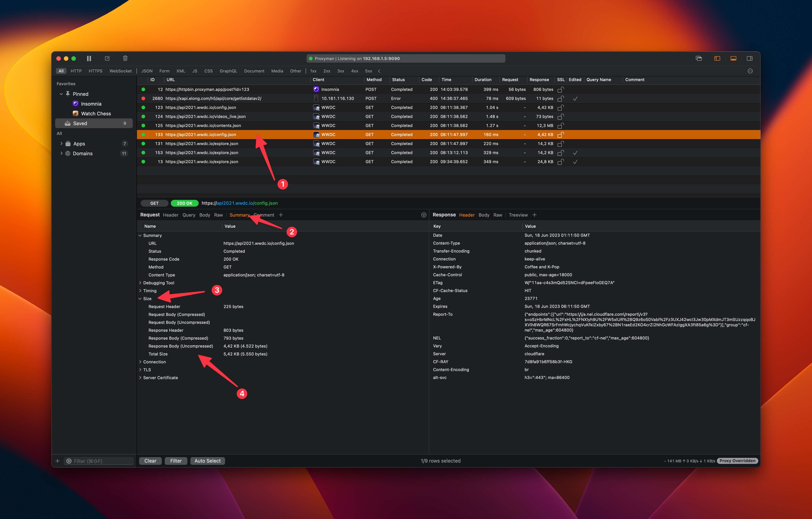Click the pause recording icon
812x519 pixels.
[89, 58]
